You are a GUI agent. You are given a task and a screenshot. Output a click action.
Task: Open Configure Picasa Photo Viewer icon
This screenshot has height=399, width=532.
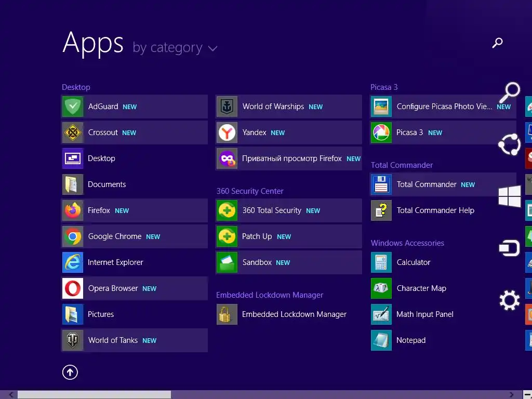coord(381,107)
